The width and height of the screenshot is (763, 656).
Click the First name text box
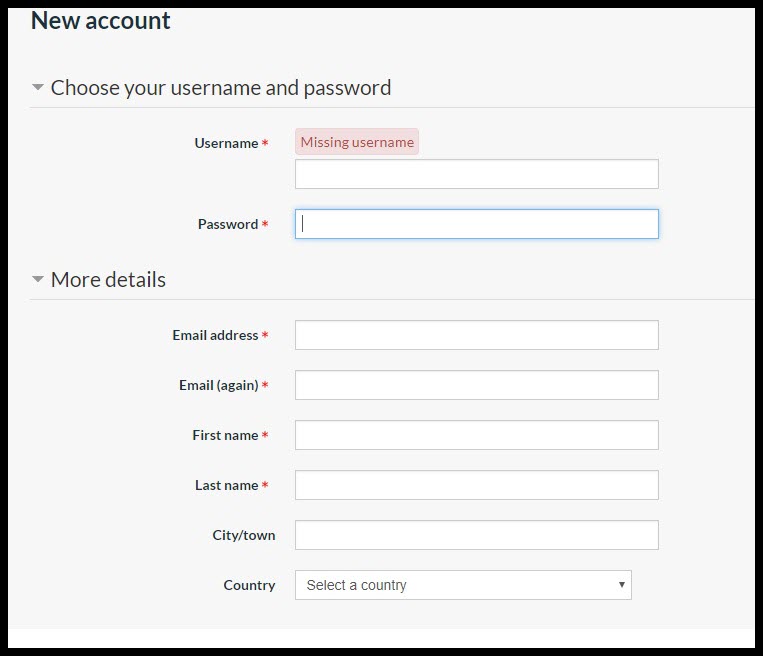(476, 435)
